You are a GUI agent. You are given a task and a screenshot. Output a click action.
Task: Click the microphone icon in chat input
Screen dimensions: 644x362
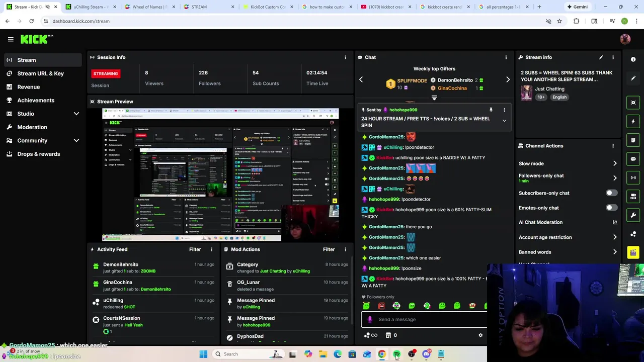click(x=370, y=319)
